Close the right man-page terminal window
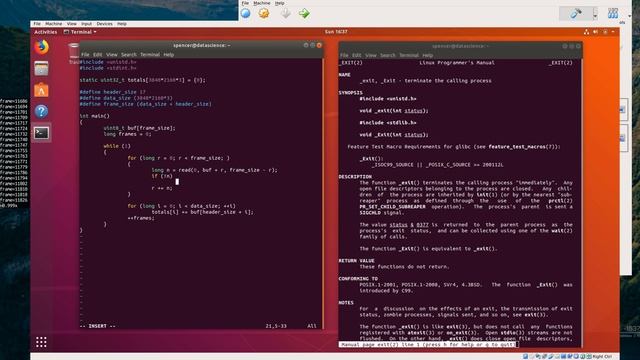 578,46
